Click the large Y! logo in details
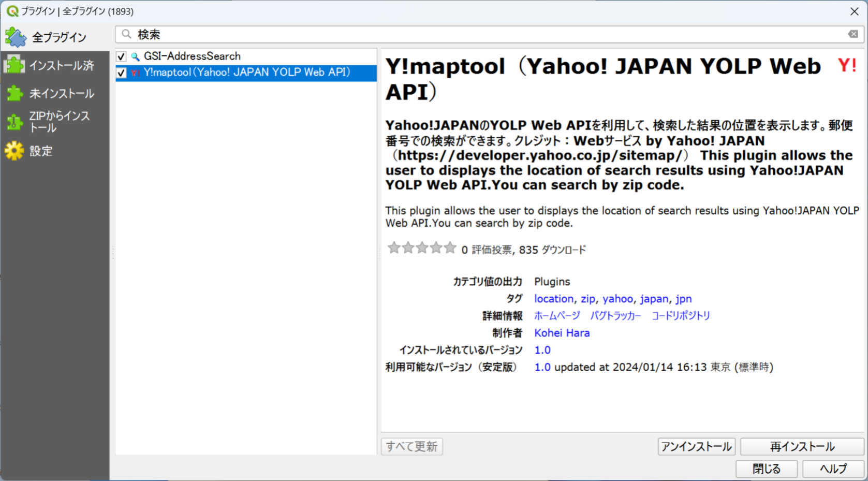 (x=847, y=66)
